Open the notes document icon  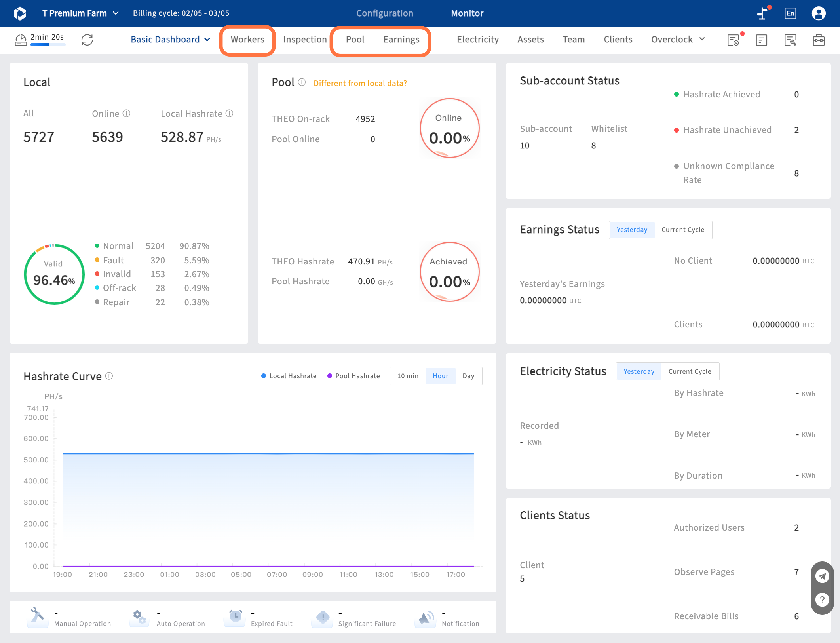(x=761, y=40)
